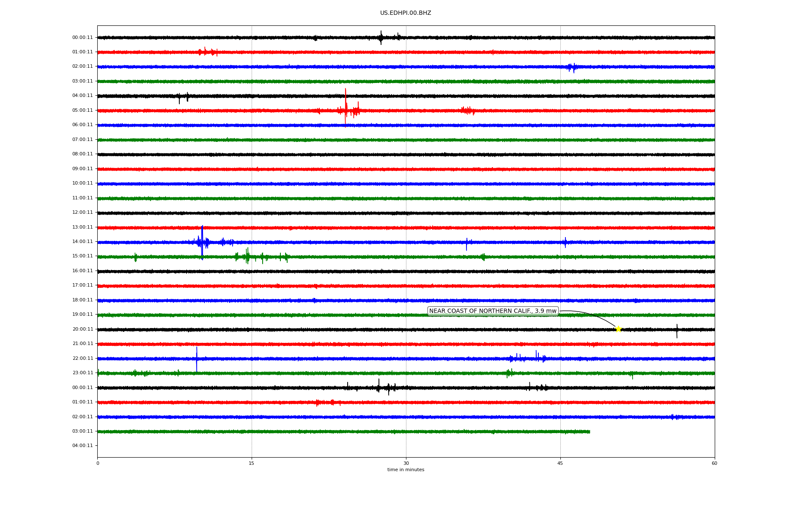Screen dimensions: 812x508
Task: Click the 20:00:11 row label
Action: click(82, 329)
